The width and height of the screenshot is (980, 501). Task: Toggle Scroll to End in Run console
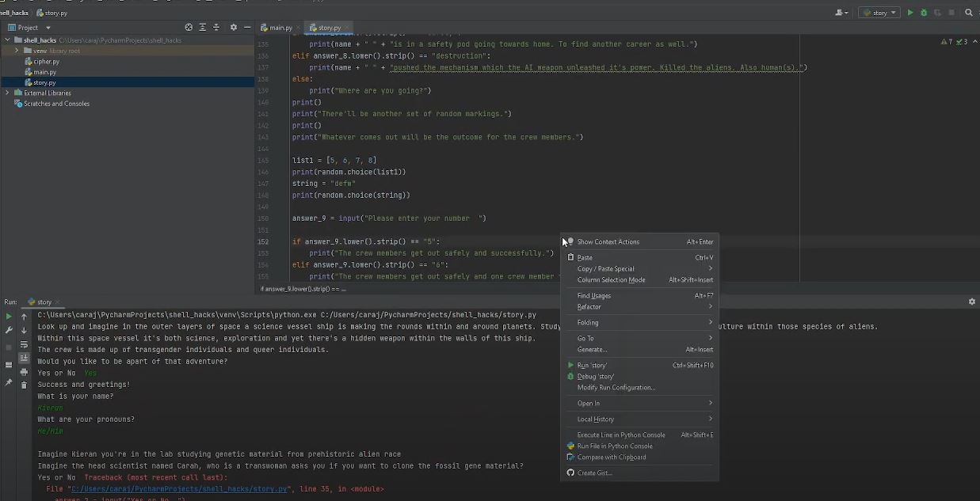[24, 358]
